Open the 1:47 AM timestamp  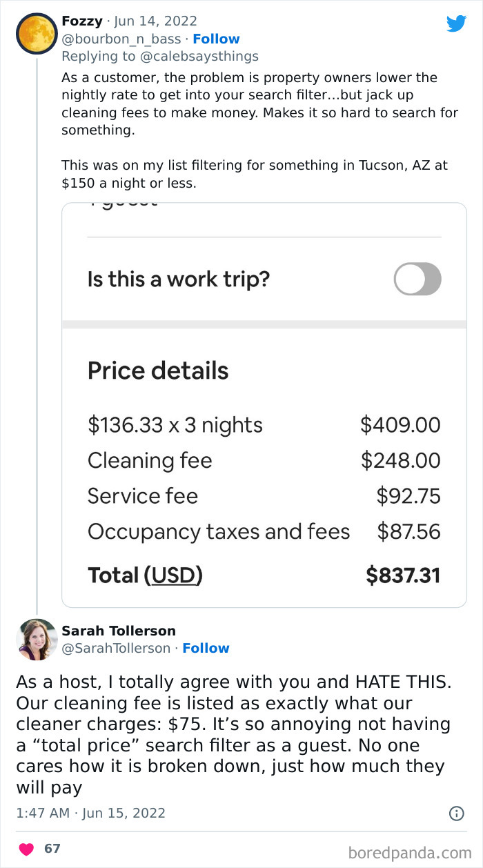(x=43, y=813)
